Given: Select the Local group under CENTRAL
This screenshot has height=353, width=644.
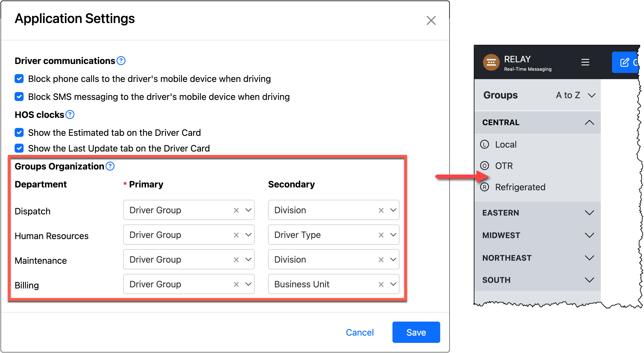Looking at the screenshot, I should pyautogui.click(x=506, y=144).
